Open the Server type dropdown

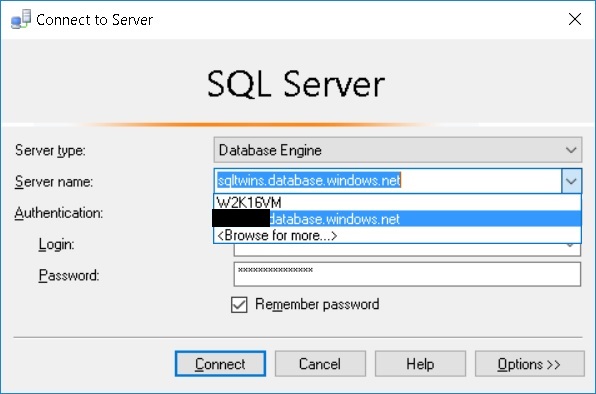click(398, 150)
